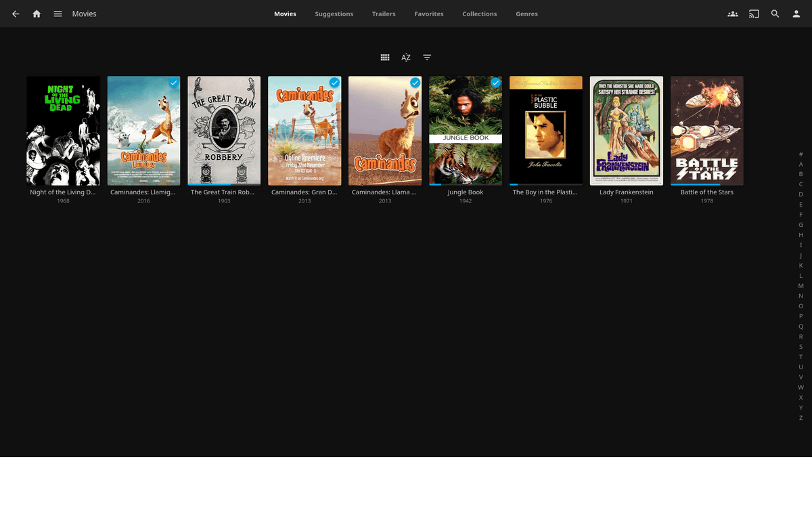Jump to letter T in alphabet picker
The width and height of the screenshot is (812, 508).
pyautogui.click(x=801, y=357)
